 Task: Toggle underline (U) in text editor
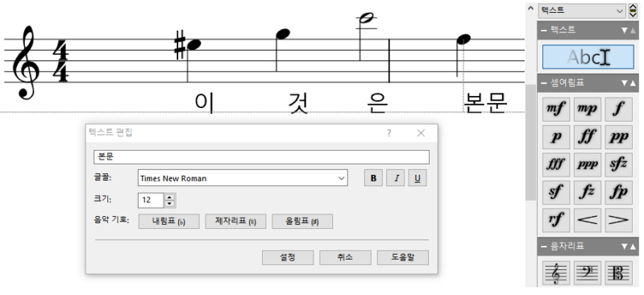(x=418, y=178)
